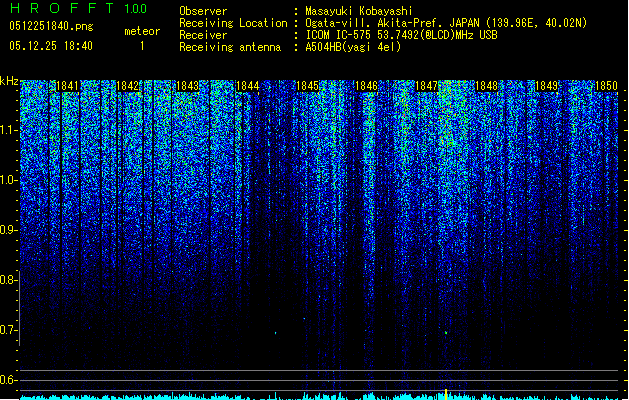The height and width of the screenshot is (400, 629).
Task: Click the 1.1 frequency axis label
Action: click(x=8, y=130)
